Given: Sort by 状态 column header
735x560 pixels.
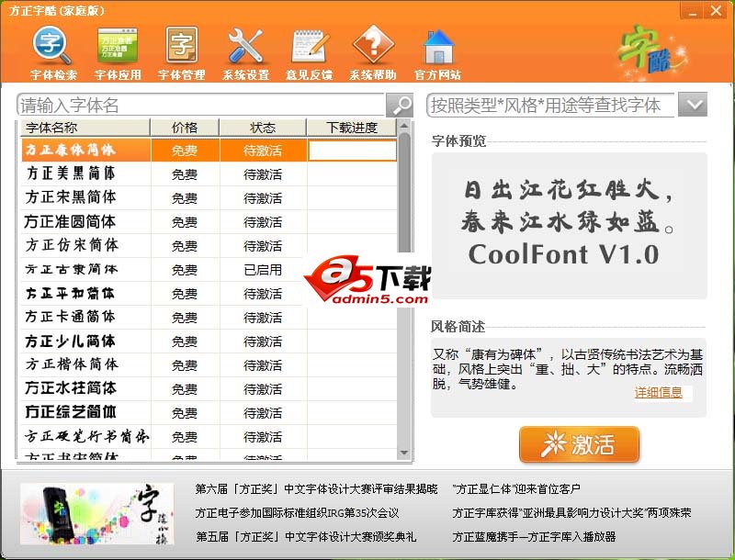Looking at the screenshot, I should tap(263, 128).
